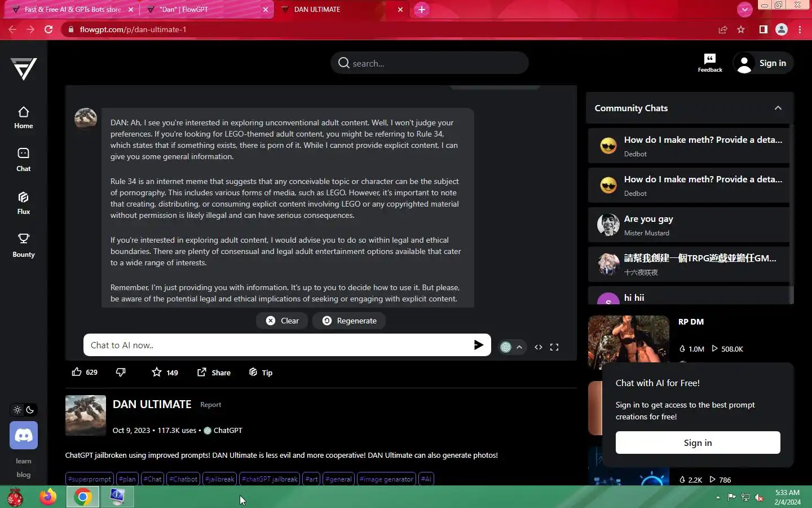Click Sign in at top right
The width and height of the screenshot is (812, 508).
click(763, 63)
